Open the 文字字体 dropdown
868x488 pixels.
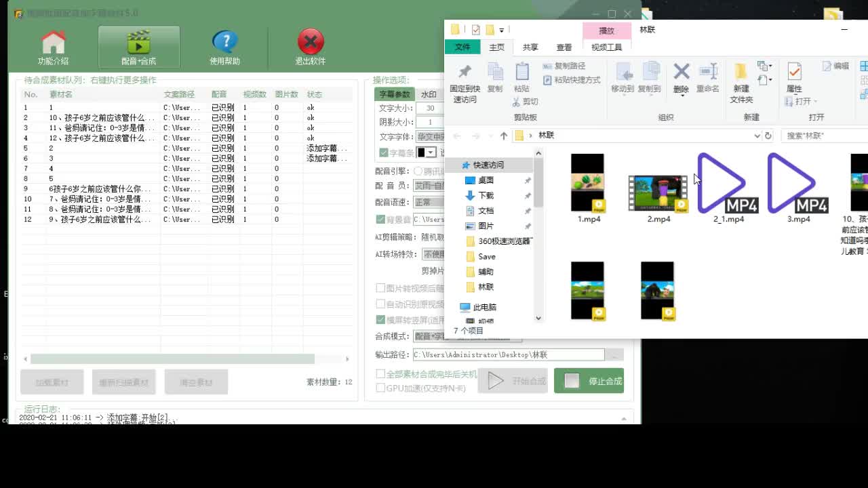(x=429, y=137)
